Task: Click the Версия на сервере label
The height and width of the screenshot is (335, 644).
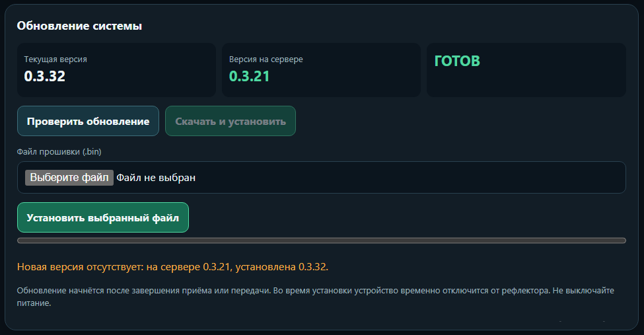Action: pos(266,59)
